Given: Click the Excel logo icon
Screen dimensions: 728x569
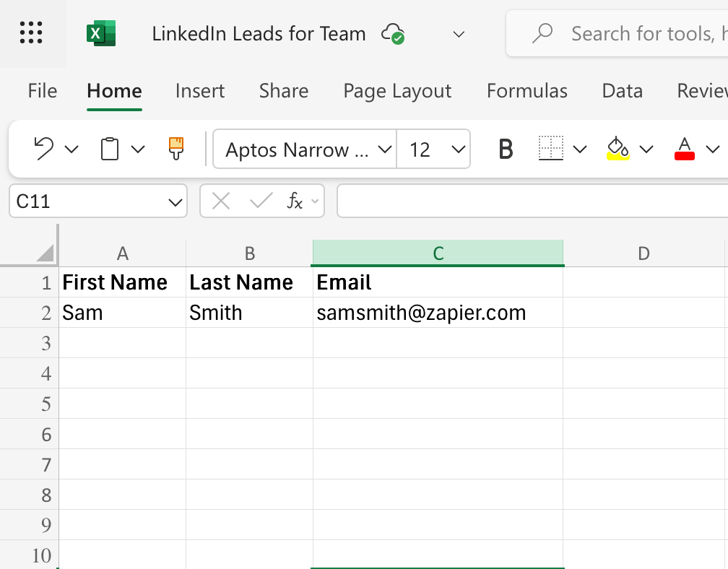Looking at the screenshot, I should tap(101, 33).
